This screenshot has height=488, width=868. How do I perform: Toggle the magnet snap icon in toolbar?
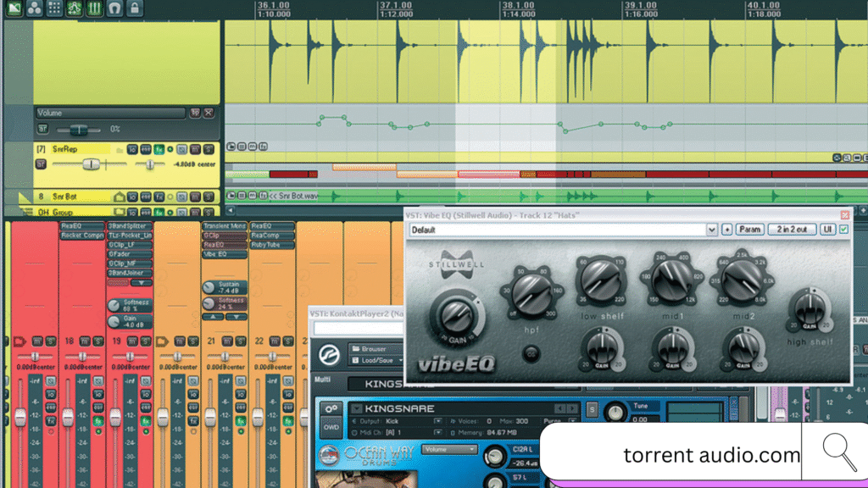[x=115, y=8]
